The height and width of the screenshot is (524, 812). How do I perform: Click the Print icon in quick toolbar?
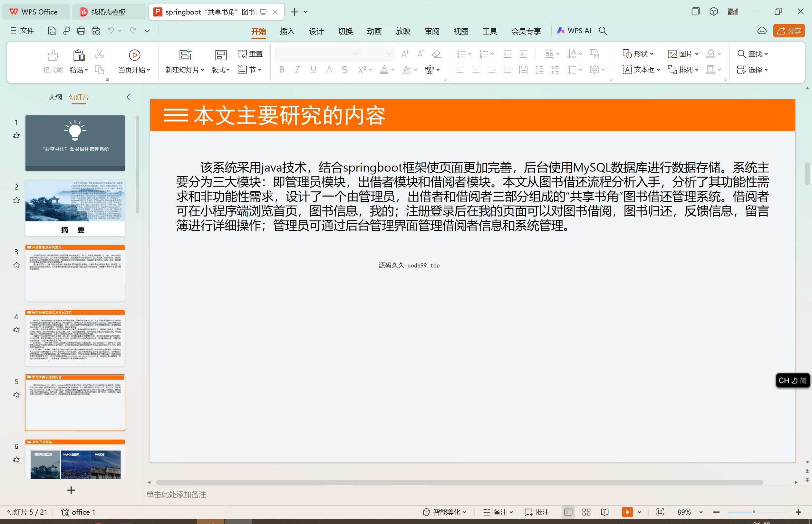tap(81, 31)
